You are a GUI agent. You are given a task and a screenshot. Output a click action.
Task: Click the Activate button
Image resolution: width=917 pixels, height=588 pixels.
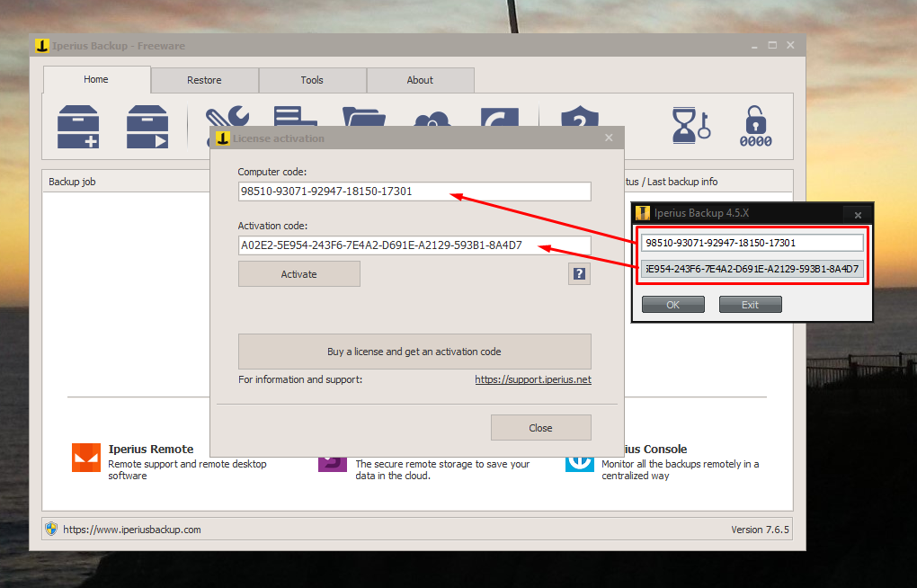tap(298, 274)
